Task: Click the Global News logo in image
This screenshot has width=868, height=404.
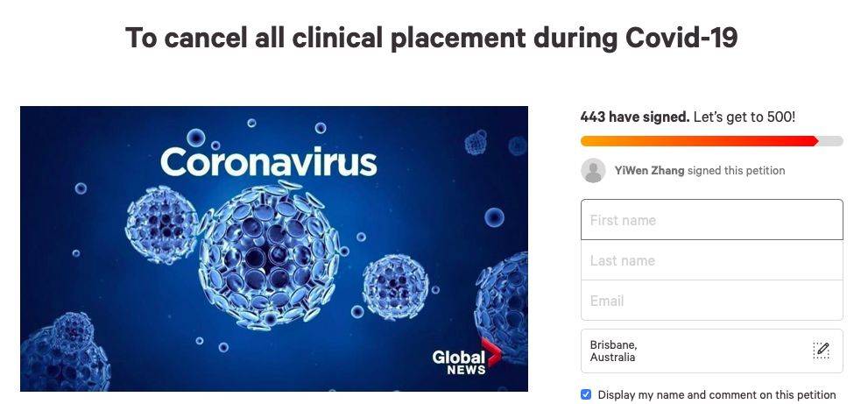Action: [x=466, y=358]
